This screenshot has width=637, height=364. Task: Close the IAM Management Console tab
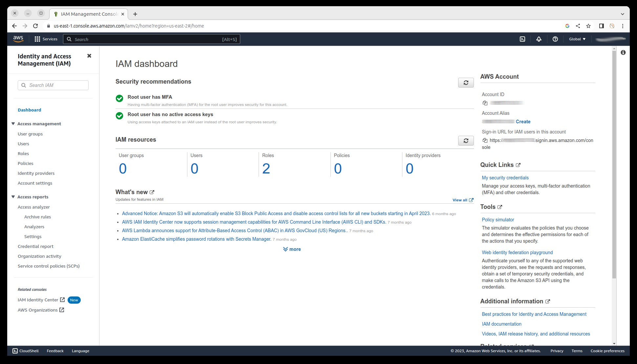pos(123,14)
